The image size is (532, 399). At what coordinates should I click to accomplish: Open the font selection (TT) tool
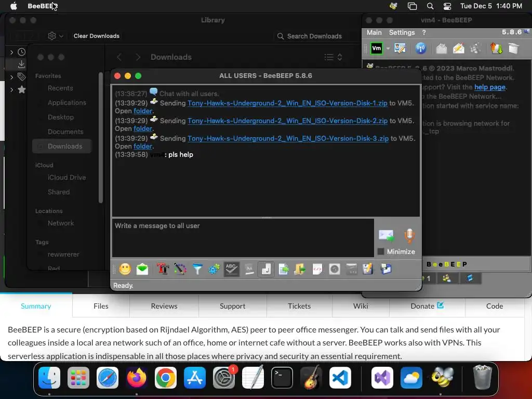pyautogui.click(x=163, y=270)
